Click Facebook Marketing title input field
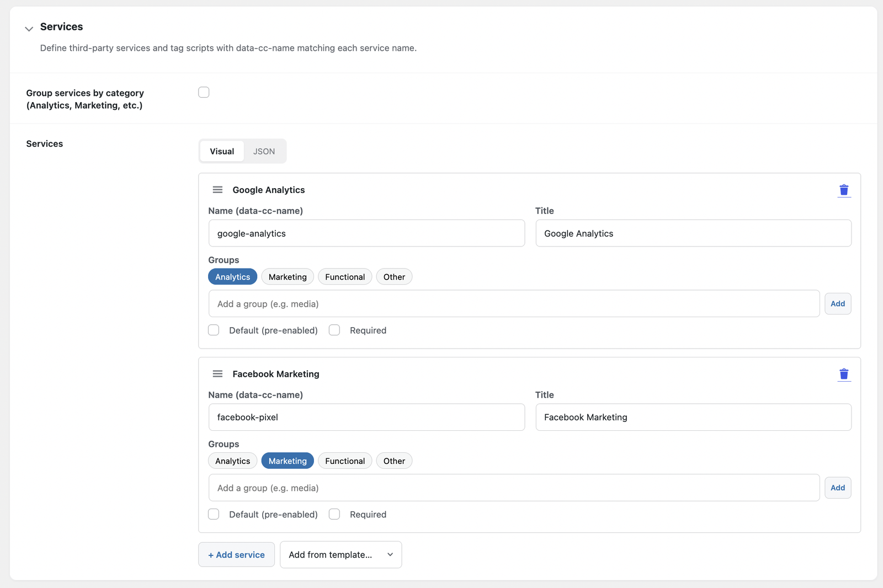The image size is (883, 588). pos(693,418)
